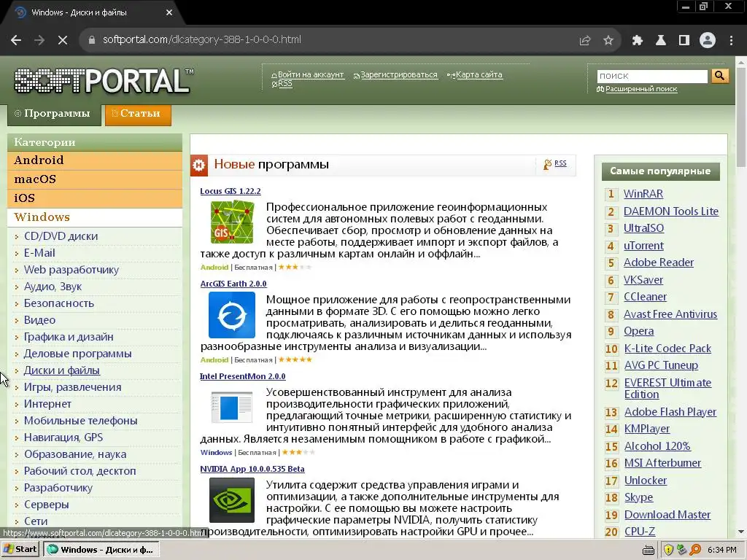The height and width of the screenshot is (560, 747).
Task: Open Интернет subcategory
Action: point(47,404)
